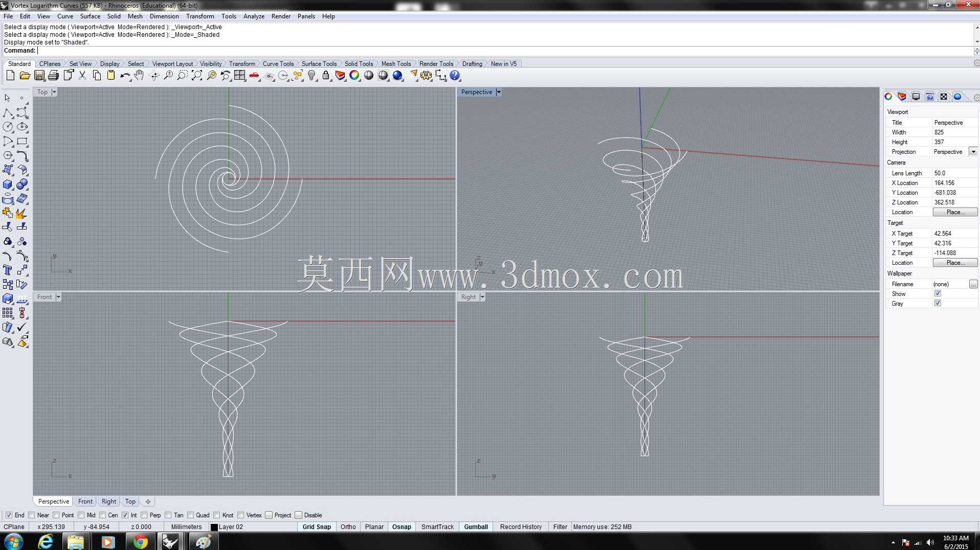Open the Projection dropdown in properties
The height and width of the screenshot is (550, 980).
(x=973, y=152)
